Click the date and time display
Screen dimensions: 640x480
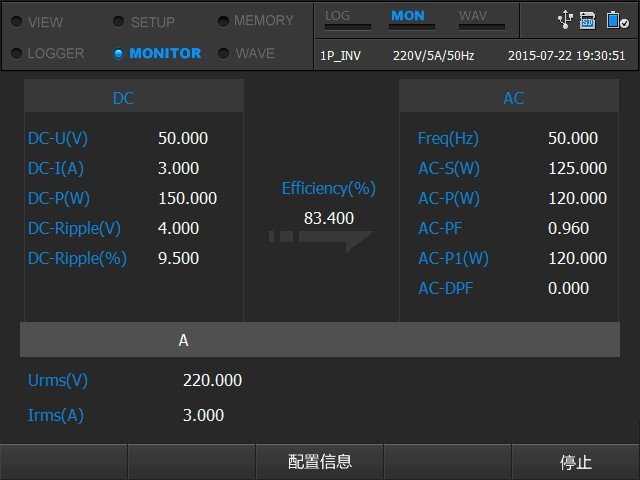[566, 55]
